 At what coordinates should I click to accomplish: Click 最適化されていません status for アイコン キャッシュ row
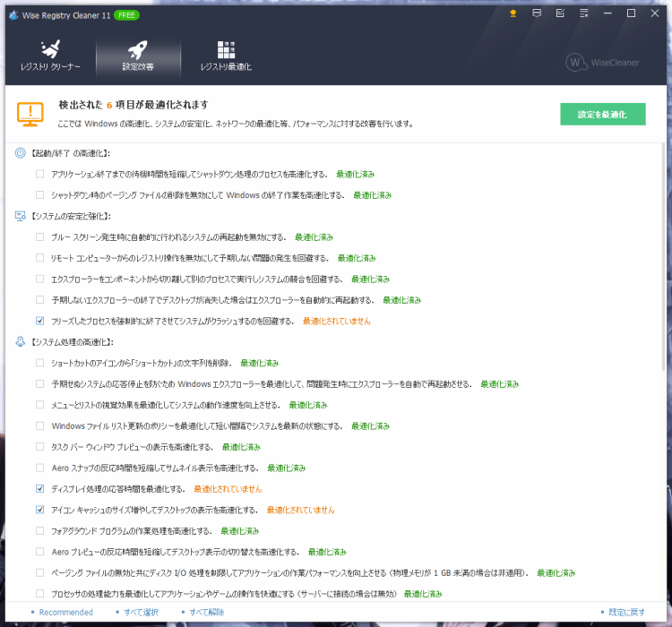pos(300,510)
